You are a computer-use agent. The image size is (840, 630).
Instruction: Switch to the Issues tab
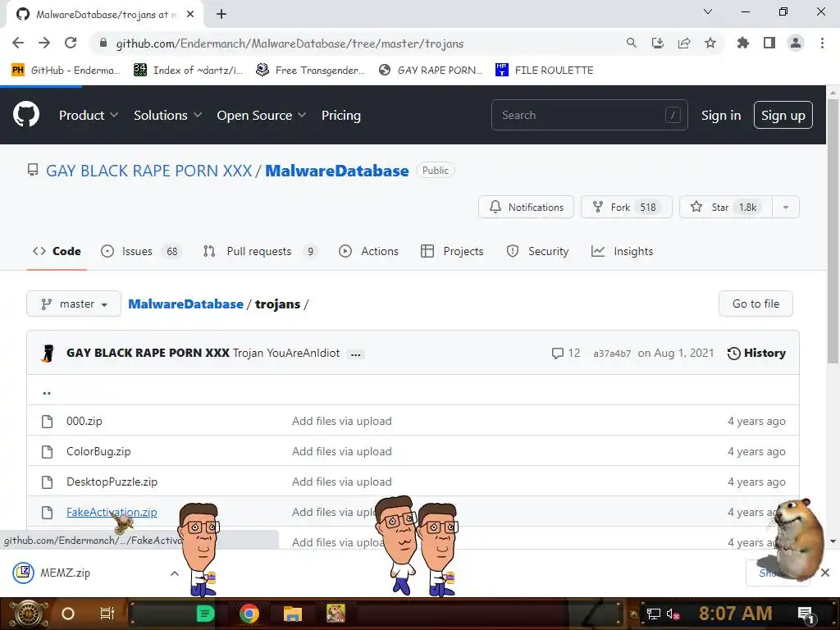click(141, 251)
